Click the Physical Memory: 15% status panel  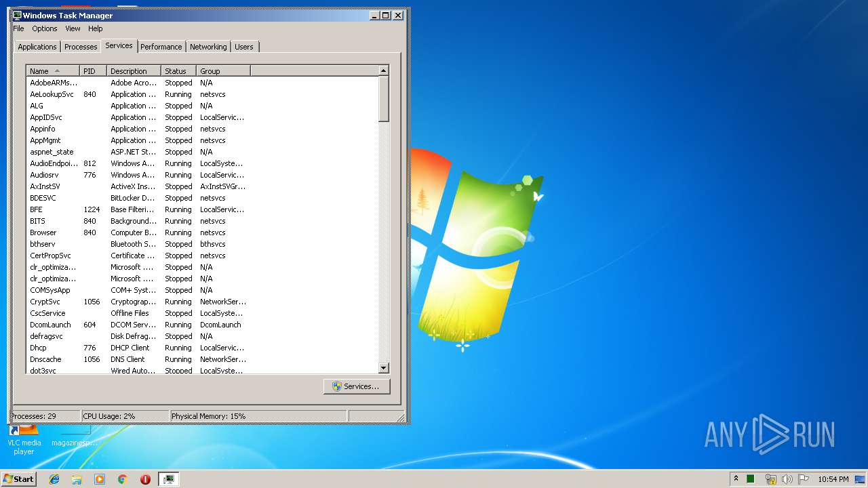[x=258, y=416]
